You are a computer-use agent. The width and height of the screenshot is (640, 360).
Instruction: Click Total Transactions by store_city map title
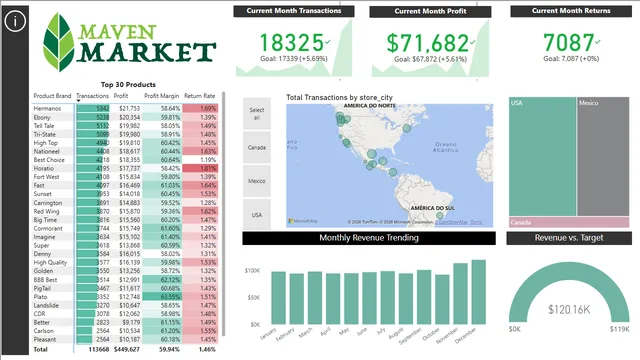pyautogui.click(x=339, y=98)
